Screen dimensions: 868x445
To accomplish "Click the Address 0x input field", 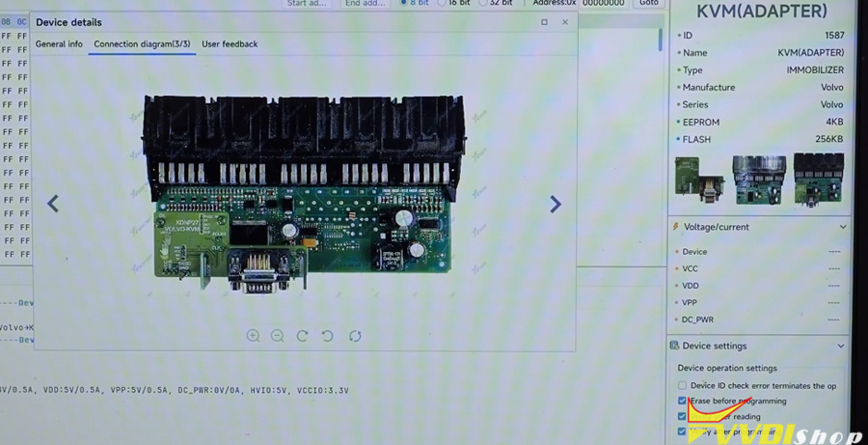I will coord(603,4).
